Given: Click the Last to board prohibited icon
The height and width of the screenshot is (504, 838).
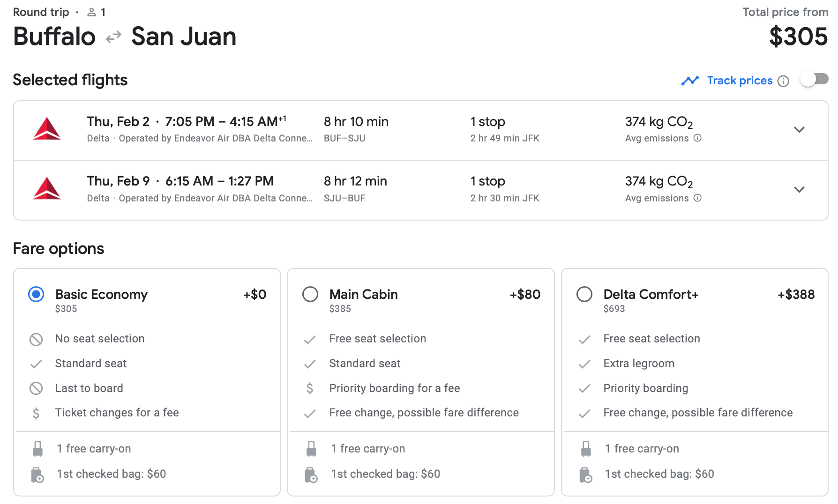Looking at the screenshot, I should (x=36, y=388).
